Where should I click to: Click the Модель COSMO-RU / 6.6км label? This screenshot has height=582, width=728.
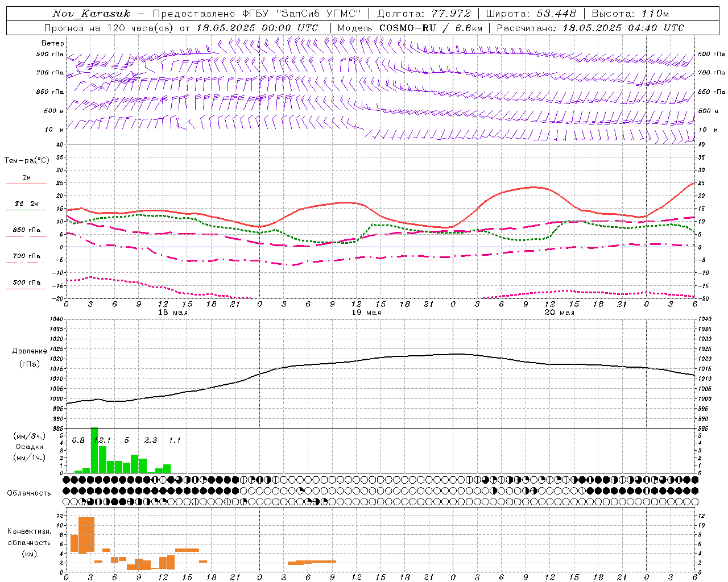point(410,28)
